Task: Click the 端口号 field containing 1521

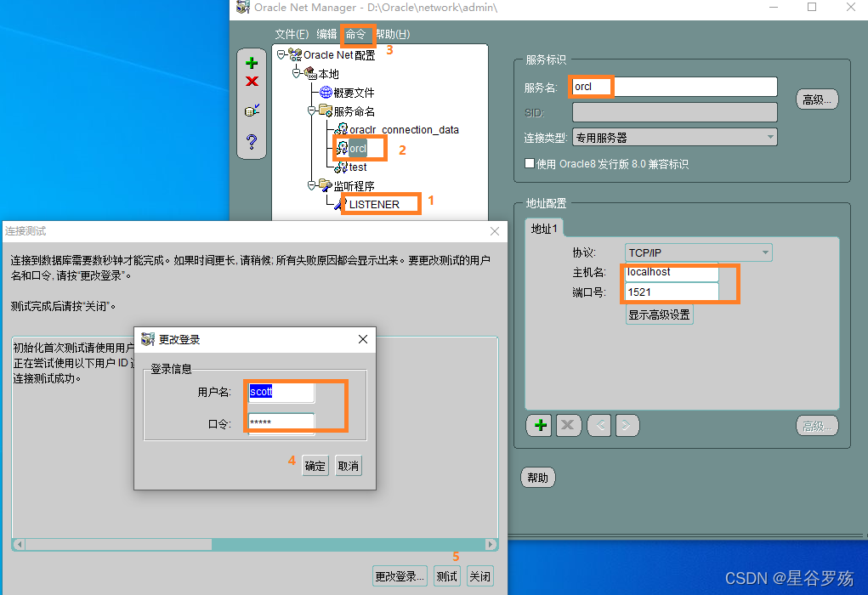Action: (672, 292)
